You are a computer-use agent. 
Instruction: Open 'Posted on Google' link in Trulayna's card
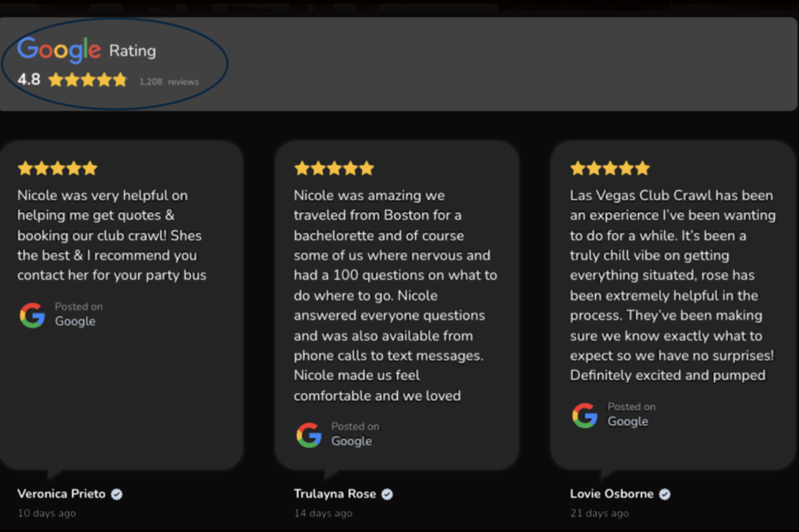tap(355, 434)
